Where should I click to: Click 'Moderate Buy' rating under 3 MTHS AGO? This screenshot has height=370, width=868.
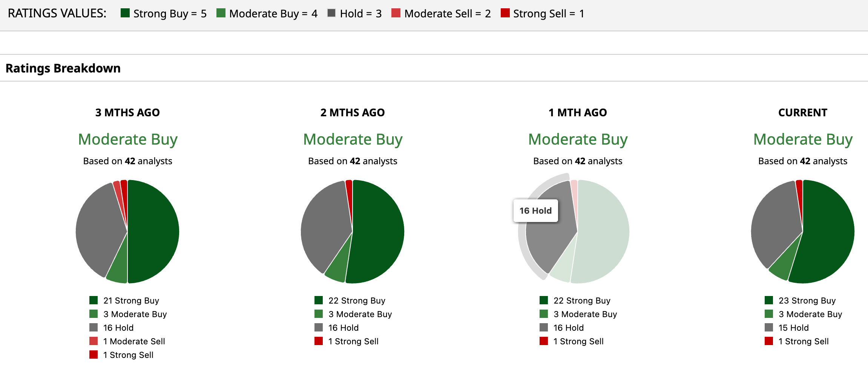[x=127, y=139]
